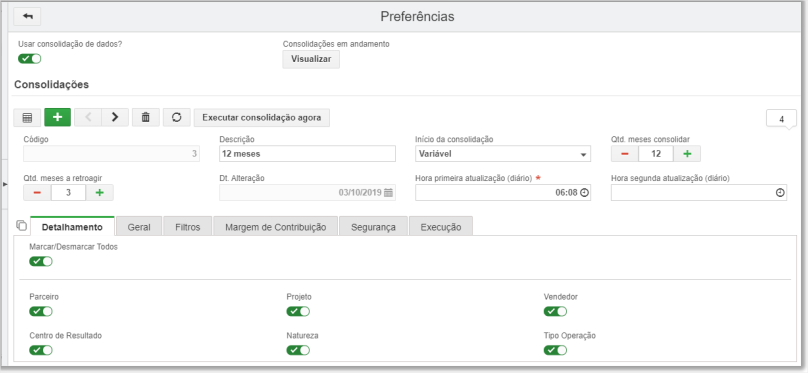The height and width of the screenshot is (373, 808).
Task: Open the grid view icon
Action: tap(27, 117)
